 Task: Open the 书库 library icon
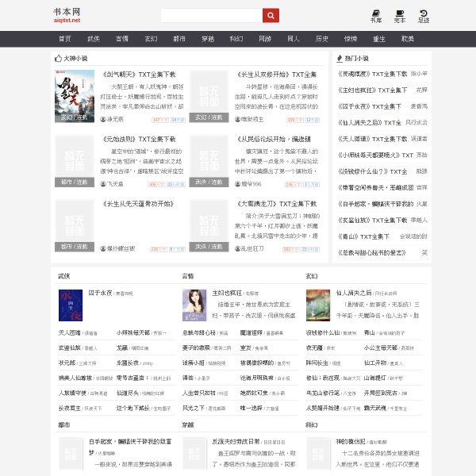tap(376, 17)
